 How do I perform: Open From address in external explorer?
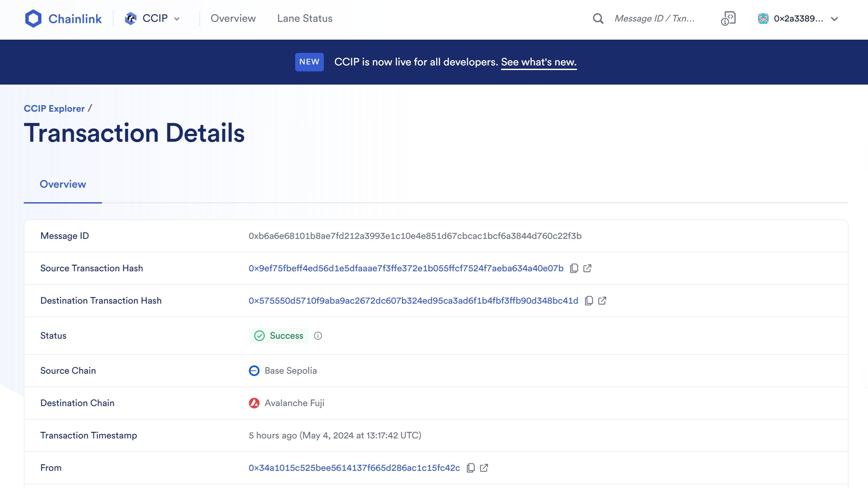tap(484, 468)
